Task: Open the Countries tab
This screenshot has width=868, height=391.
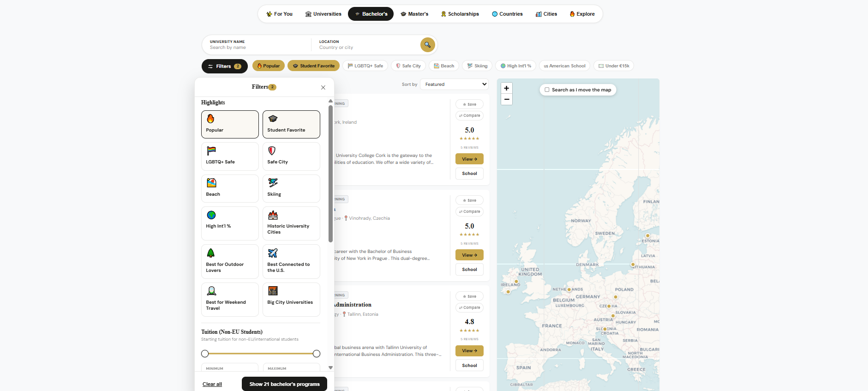Action: tap(507, 14)
